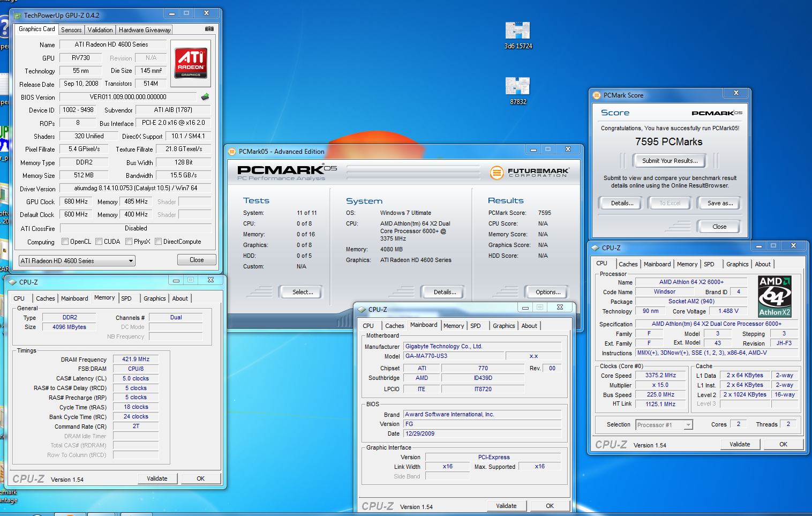Click the Futuremark Corporation logo
812x516 pixels.
coord(529,173)
